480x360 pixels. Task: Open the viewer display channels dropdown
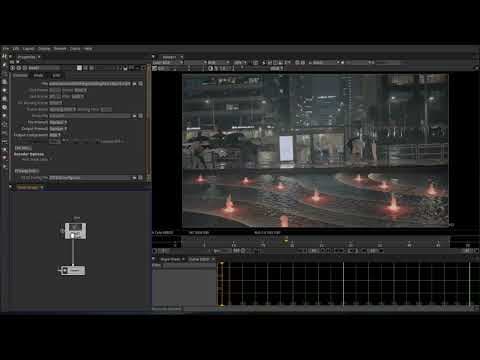coord(218,62)
